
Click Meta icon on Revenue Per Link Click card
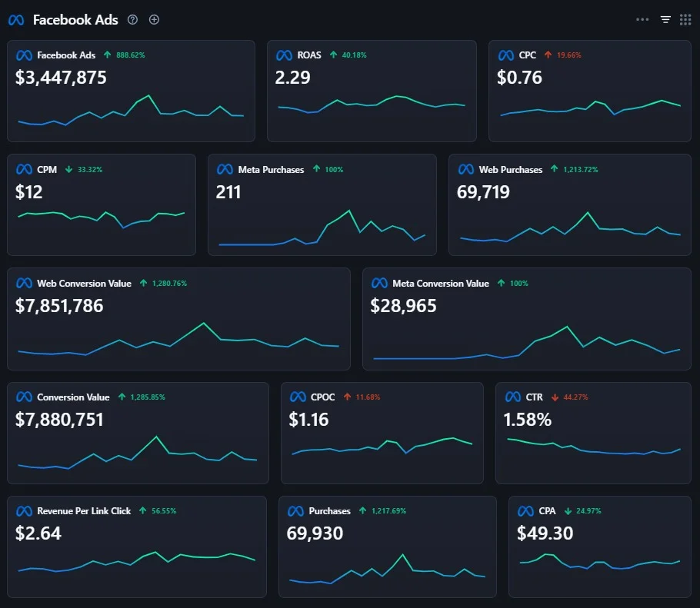click(x=24, y=511)
